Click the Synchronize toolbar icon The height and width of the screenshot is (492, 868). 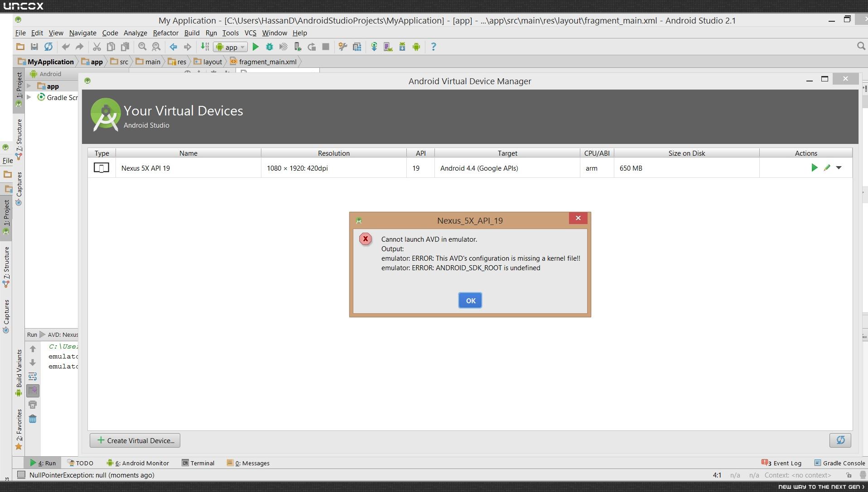(x=48, y=47)
